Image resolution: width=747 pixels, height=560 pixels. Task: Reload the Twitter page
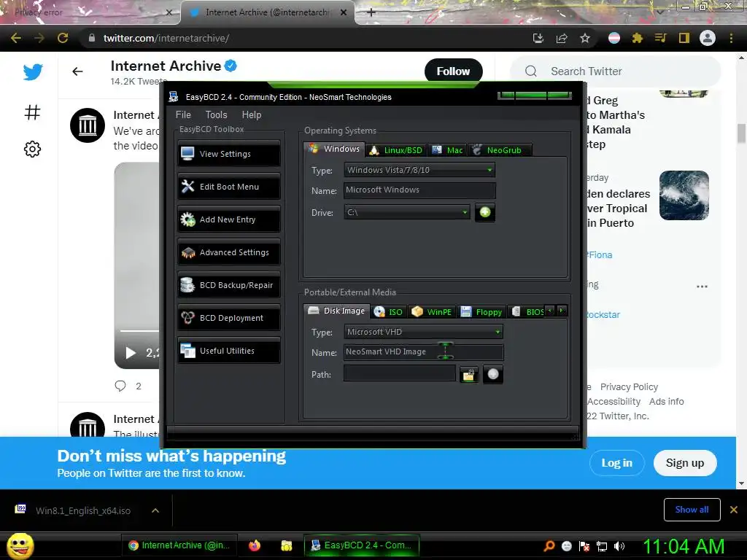click(63, 38)
